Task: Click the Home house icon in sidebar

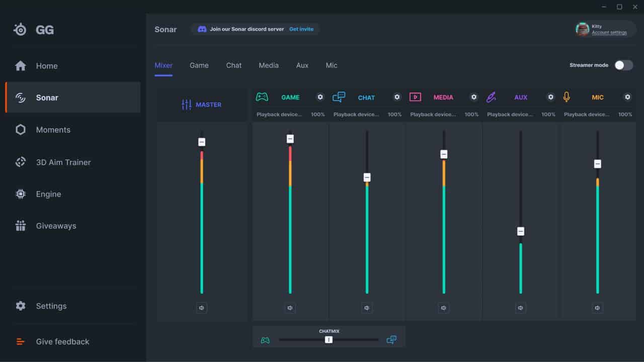Action: pyautogui.click(x=21, y=66)
